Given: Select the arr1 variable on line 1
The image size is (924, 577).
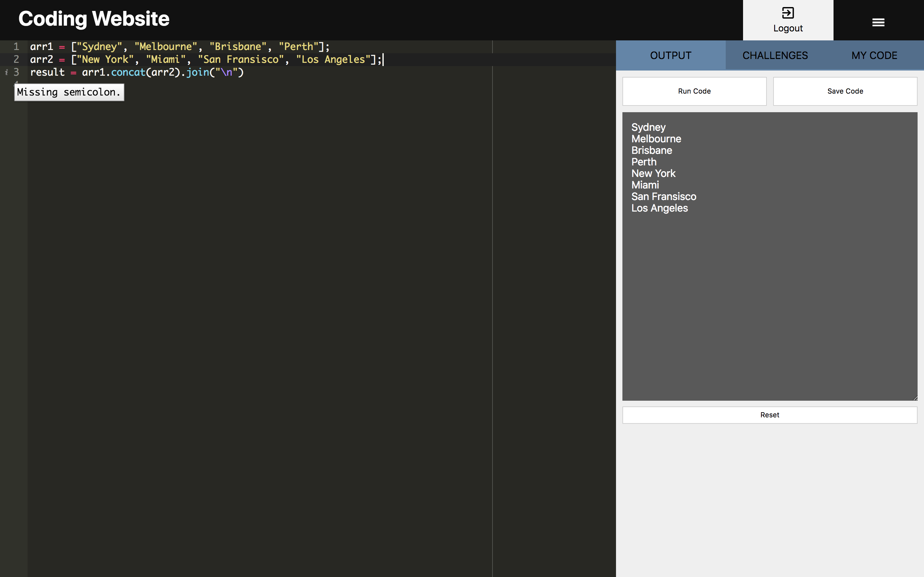Looking at the screenshot, I should tap(41, 46).
